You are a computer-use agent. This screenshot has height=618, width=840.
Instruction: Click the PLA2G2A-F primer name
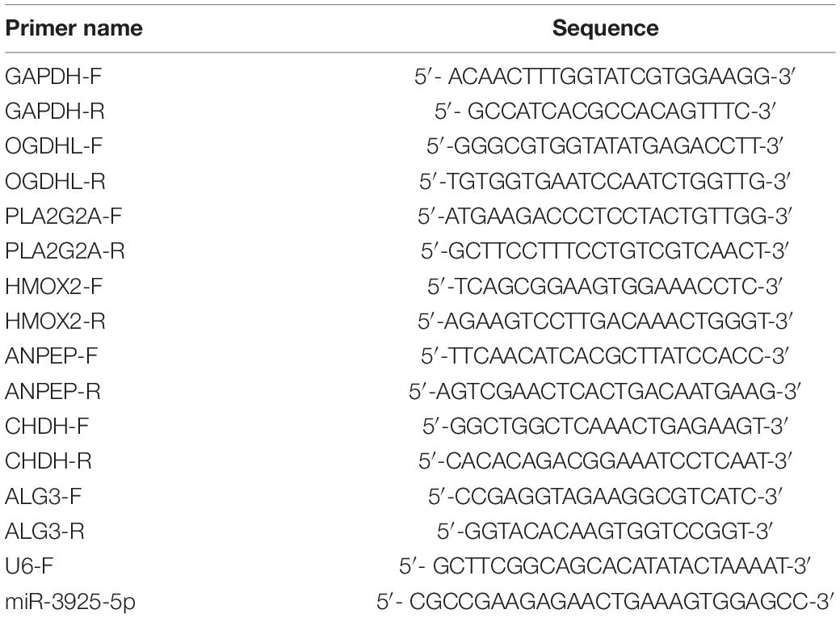click(60, 217)
